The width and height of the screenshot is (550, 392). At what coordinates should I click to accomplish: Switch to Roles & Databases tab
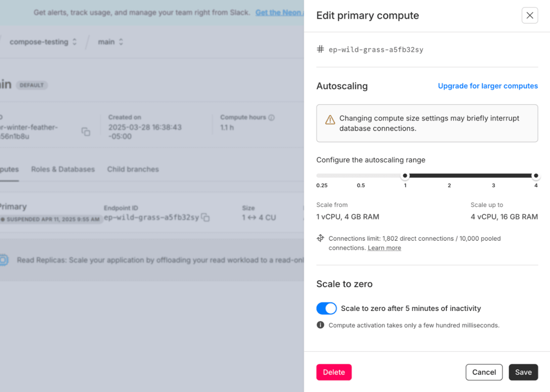[x=63, y=169]
